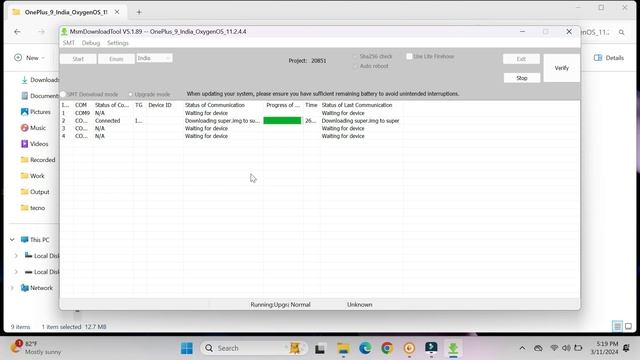Click the Wi-Fi icon in system tray
The width and height of the screenshot is (640, 360).
[554, 348]
